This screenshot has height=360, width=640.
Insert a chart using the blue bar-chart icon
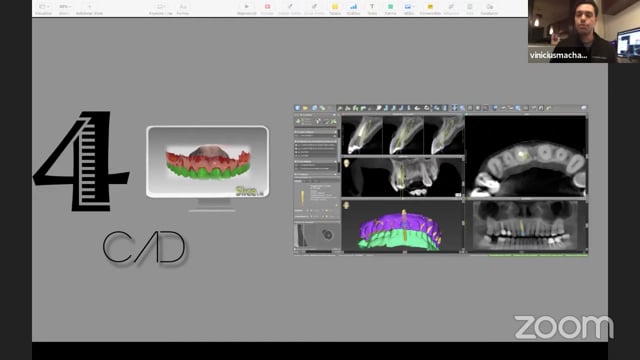[353, 7]
